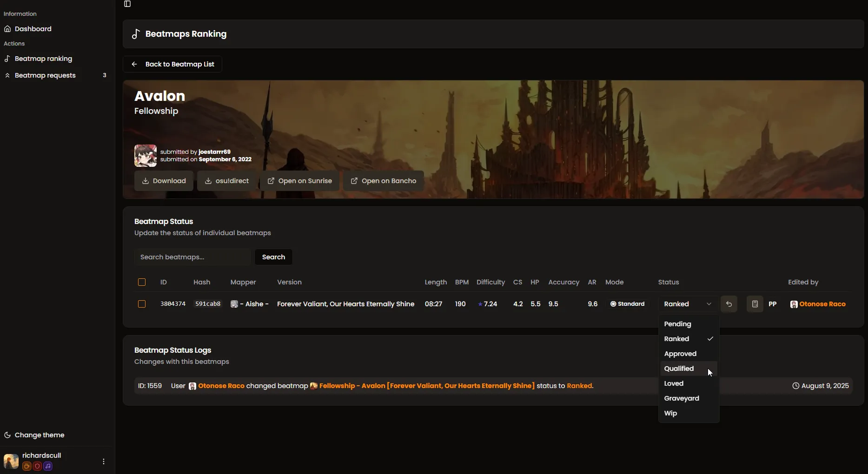Go Back to Beatmap List

172,64
